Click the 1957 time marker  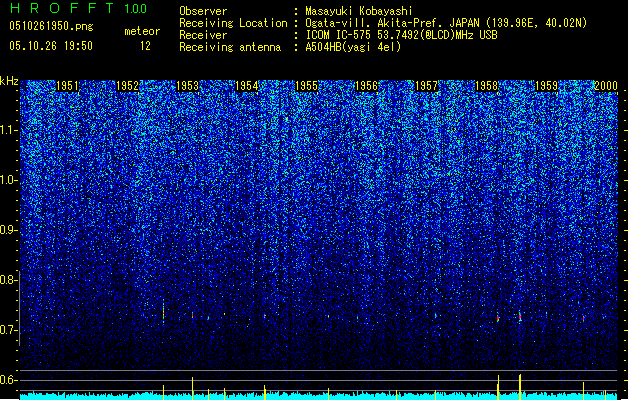point(426,86)
